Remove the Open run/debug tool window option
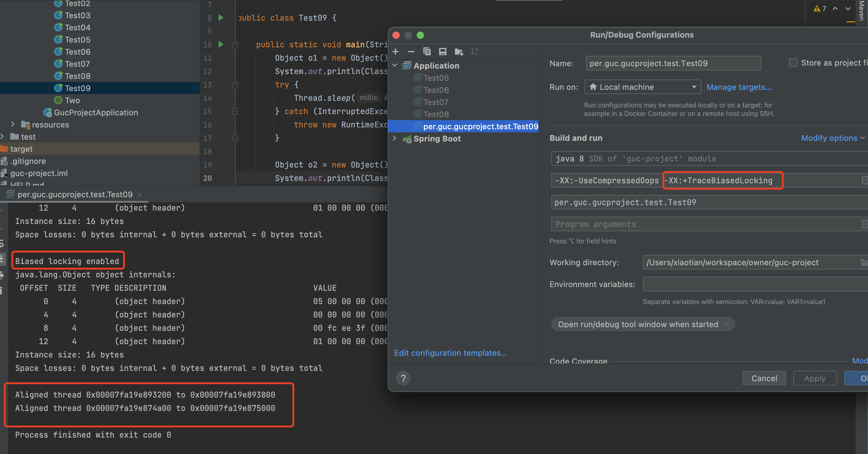This screenshot has height=454, width=868. pos(726,325)
